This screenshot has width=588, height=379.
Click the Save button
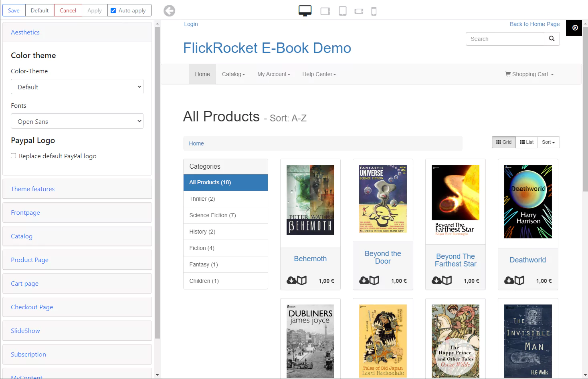point(14,10)
